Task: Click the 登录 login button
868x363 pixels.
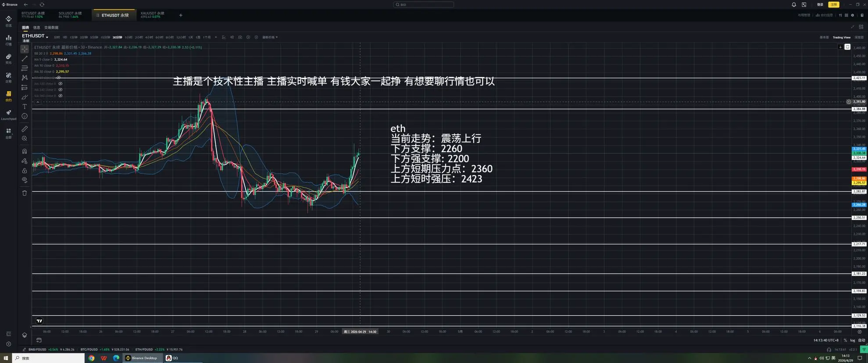Action: point(820,4)
